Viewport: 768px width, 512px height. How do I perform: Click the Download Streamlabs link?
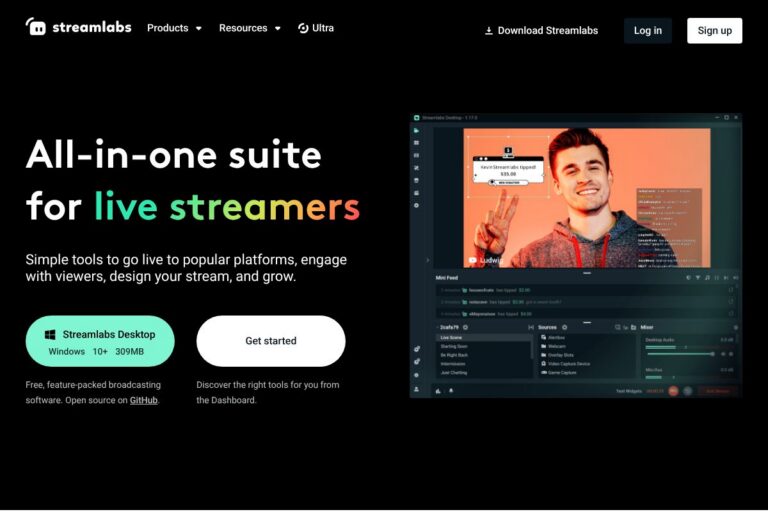coord(541,31)
